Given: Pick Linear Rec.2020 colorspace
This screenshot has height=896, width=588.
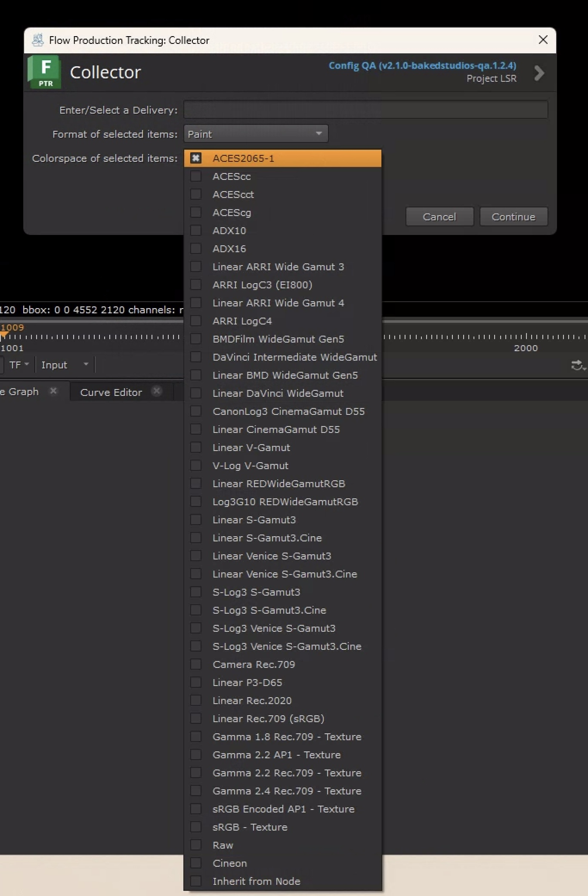Looking at the screenshot, I should (x=283, y=700).
